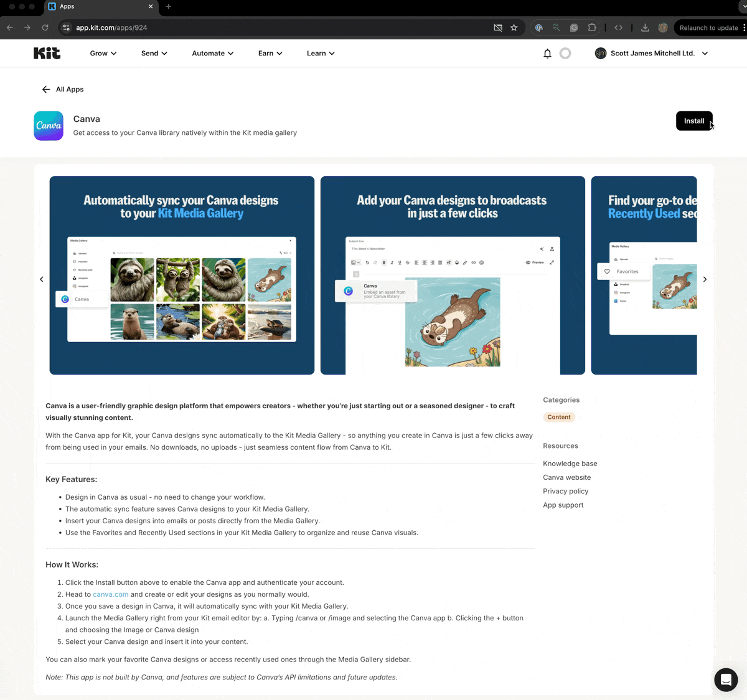The image size is (747, 700).
Task: Expand the Automate menu
Action: tap(213, 54)
